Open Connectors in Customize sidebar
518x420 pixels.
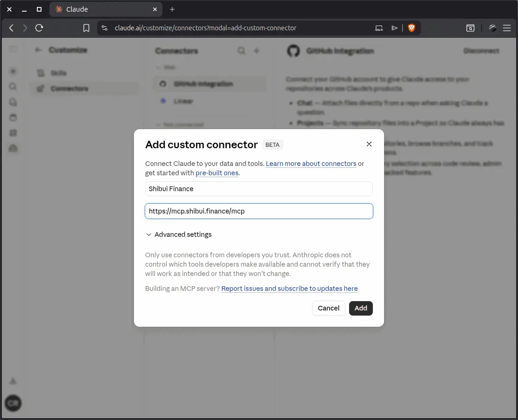pos(84,89)
